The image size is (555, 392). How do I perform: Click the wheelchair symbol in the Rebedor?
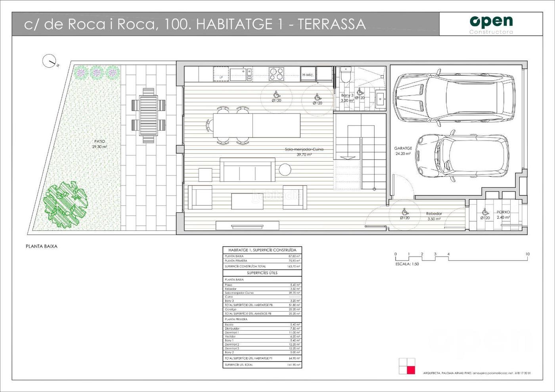404,212
